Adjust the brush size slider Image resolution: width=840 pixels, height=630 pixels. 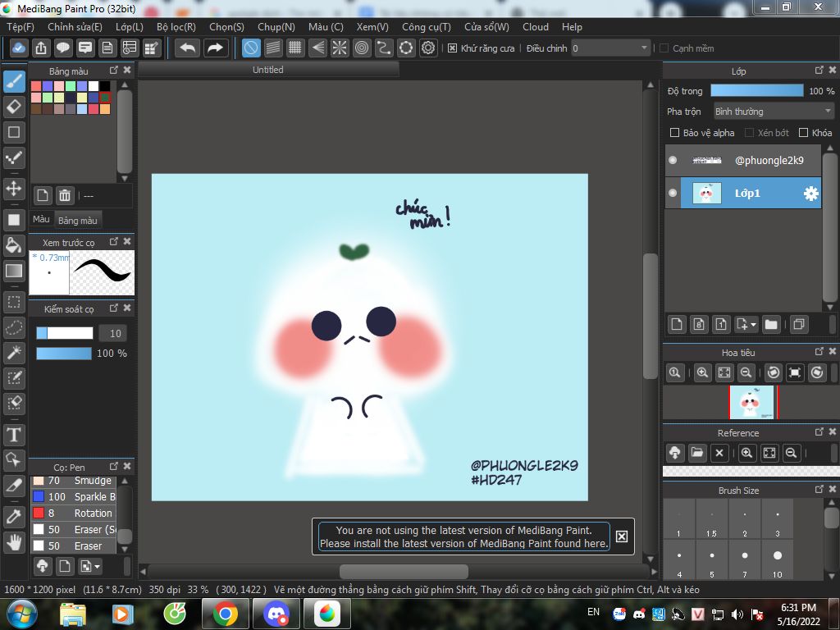pyautogui.click(x=65, y=333)
